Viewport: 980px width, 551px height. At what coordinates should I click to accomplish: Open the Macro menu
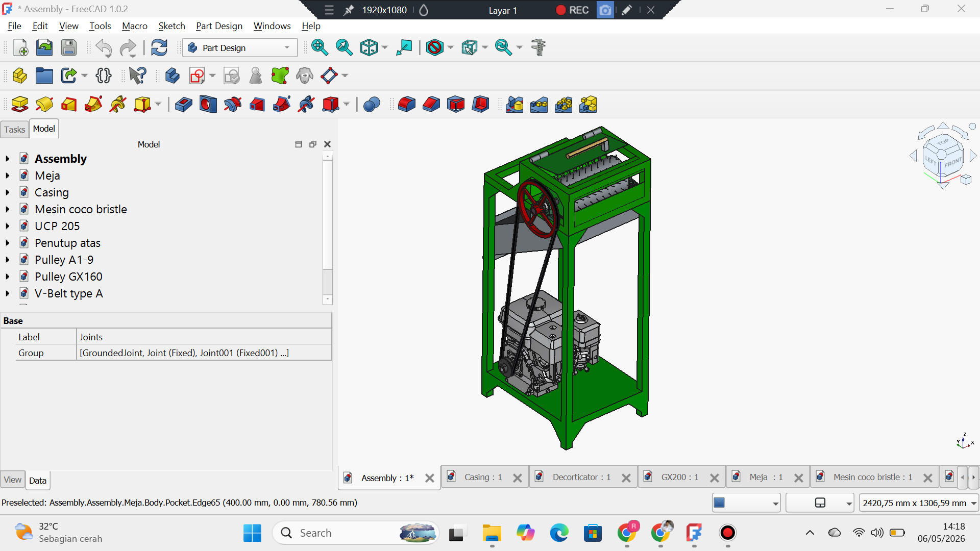point(135,26)
